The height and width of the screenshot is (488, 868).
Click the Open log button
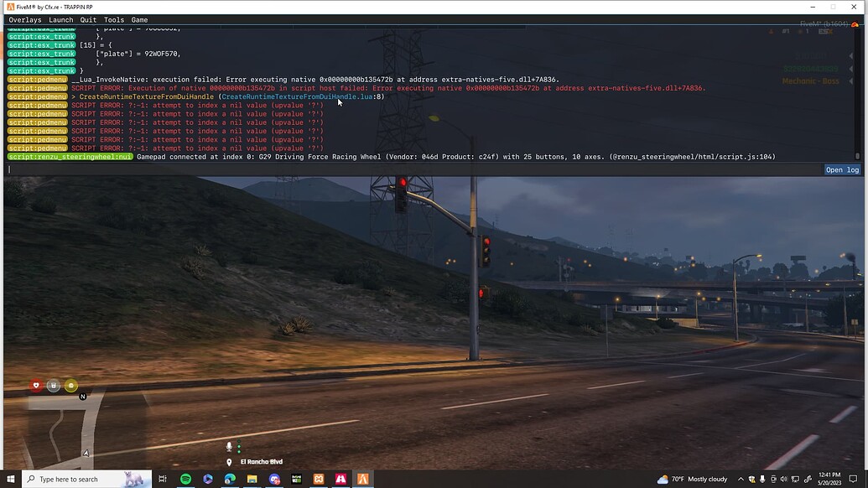pos(843,169)
